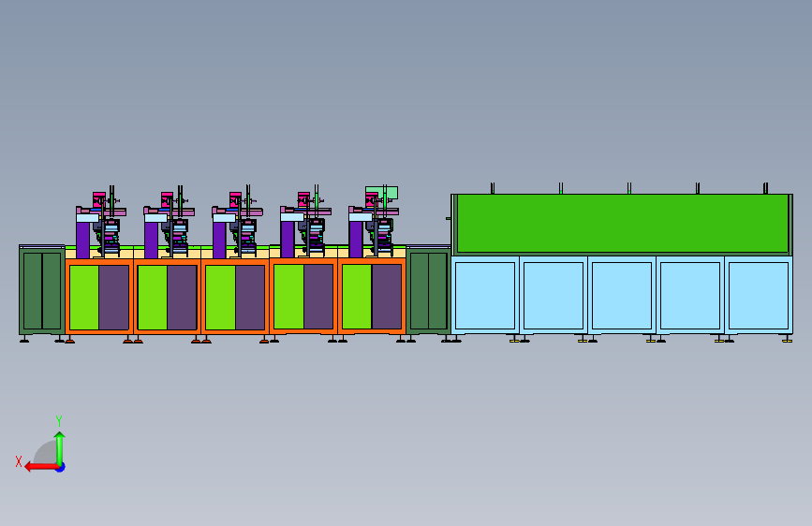This screenshot has width=812, height=526.
Task: Click the red X axis arrow of the triad
Action: click(x=41, y=467)
